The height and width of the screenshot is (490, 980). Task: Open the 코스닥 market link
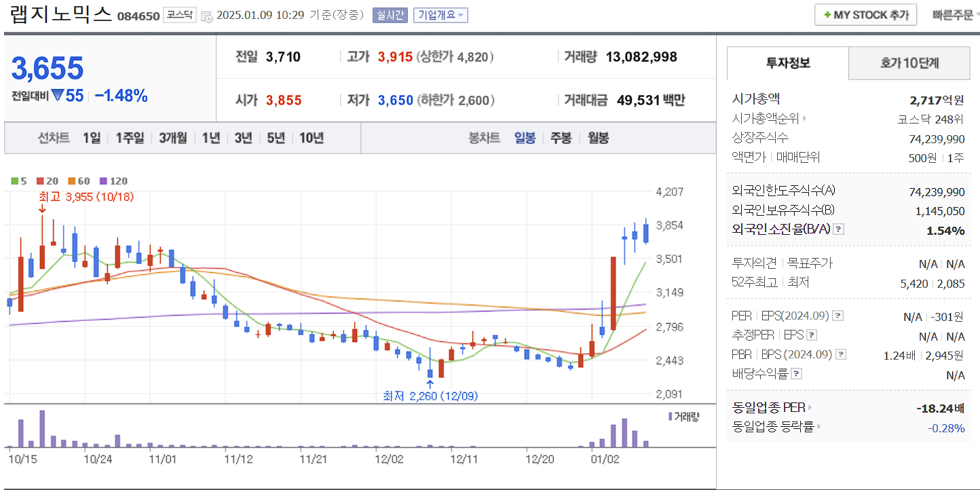pyautogui.click(x=180, y=15)
